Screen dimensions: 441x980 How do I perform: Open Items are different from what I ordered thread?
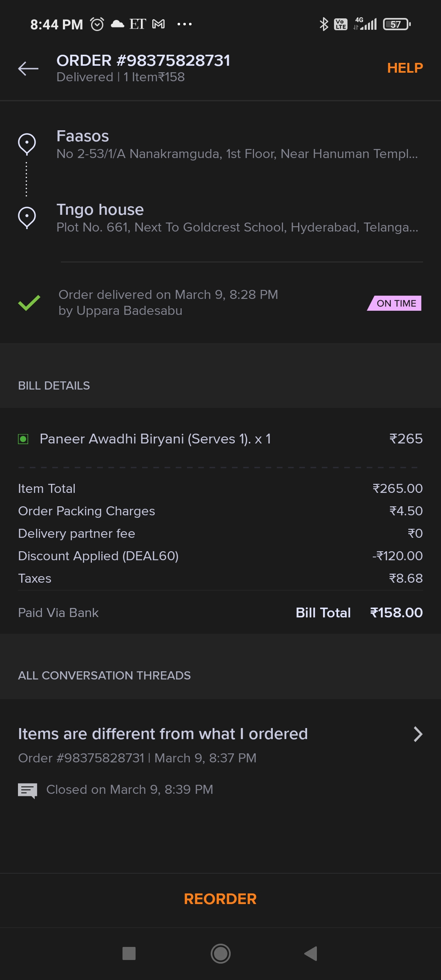pyautogui.click(x=163, y=734)
